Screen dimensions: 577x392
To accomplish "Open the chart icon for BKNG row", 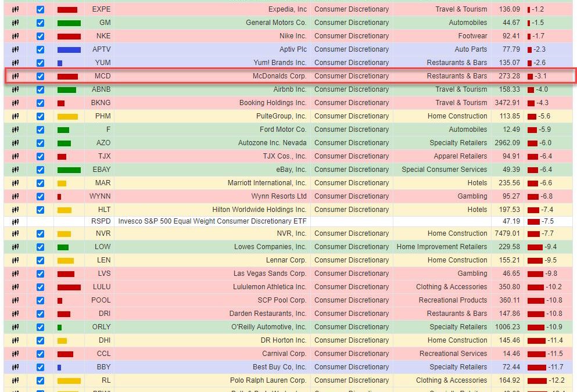I will pos(15,103).
